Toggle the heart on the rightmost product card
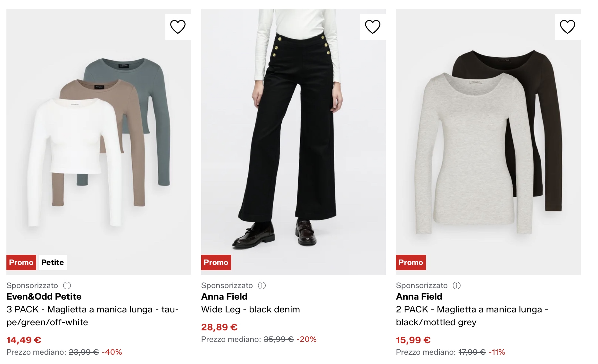The width and height of the screenshot is (598, 364). pyautogui.click(x=568, y=26)
